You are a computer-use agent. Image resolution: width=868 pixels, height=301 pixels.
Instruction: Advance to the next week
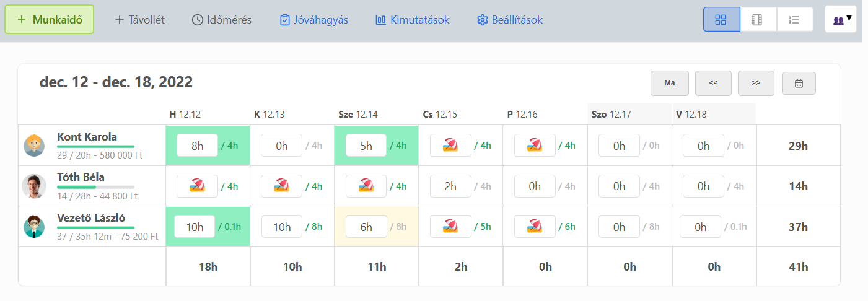pyautogui.click(x=756, y=83)
